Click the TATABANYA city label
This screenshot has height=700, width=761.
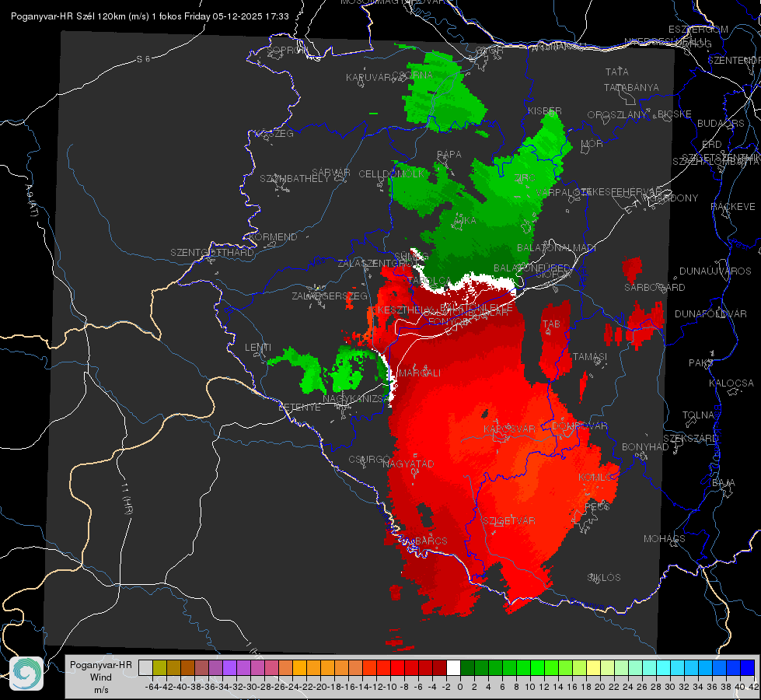coord(631,87)
